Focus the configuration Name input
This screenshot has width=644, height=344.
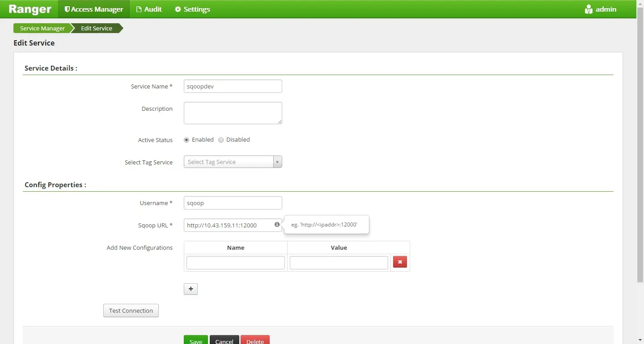(236, 263)
